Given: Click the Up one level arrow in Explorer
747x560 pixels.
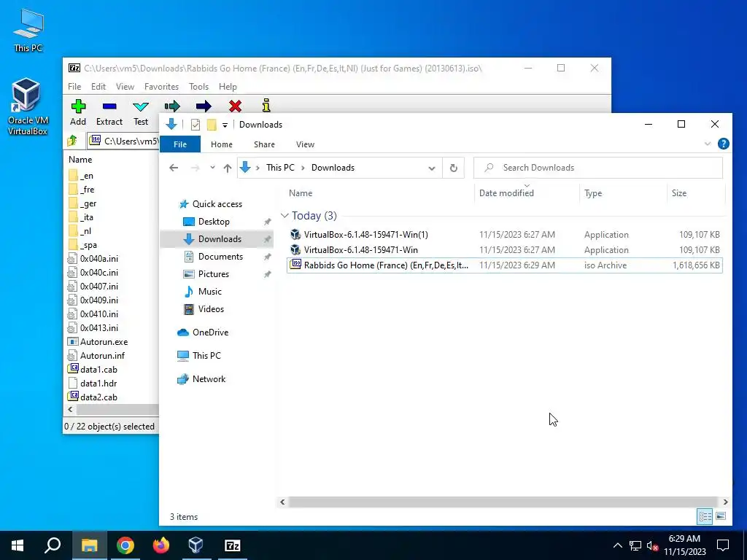Looking at the screenshot, I should [x=228, y=168].
